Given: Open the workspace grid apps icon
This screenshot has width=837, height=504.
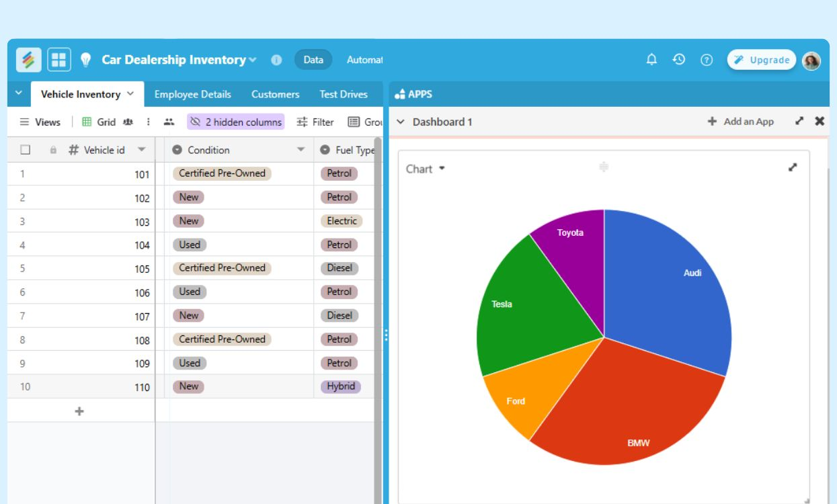Looking at the screenshot, I should pyautogui.click(x=59, y=60).
